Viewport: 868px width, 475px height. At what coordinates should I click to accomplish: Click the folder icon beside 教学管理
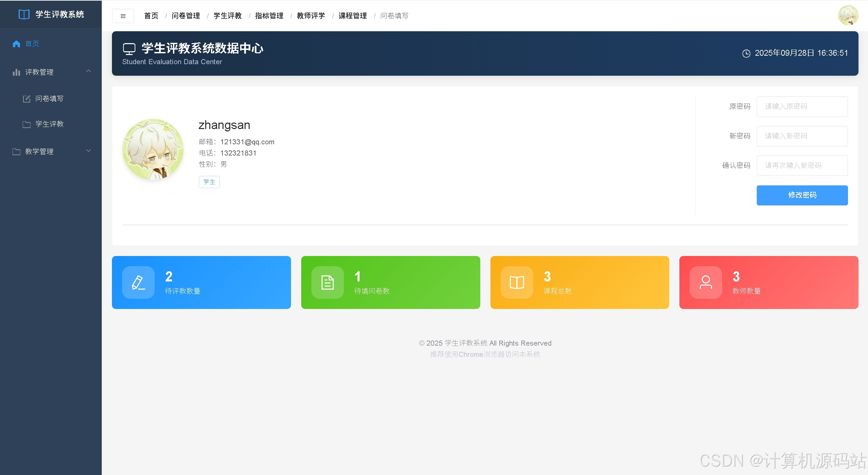(x=16, y=152)
